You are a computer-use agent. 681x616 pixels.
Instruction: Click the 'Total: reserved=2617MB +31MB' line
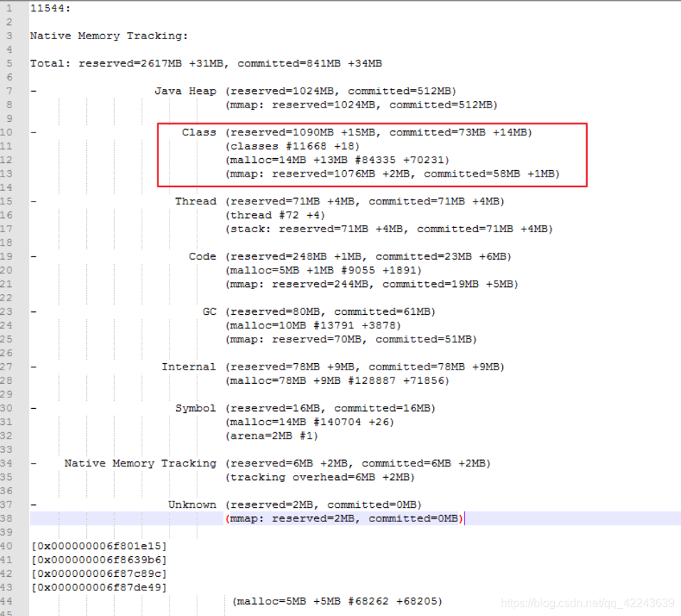(128, 63)
